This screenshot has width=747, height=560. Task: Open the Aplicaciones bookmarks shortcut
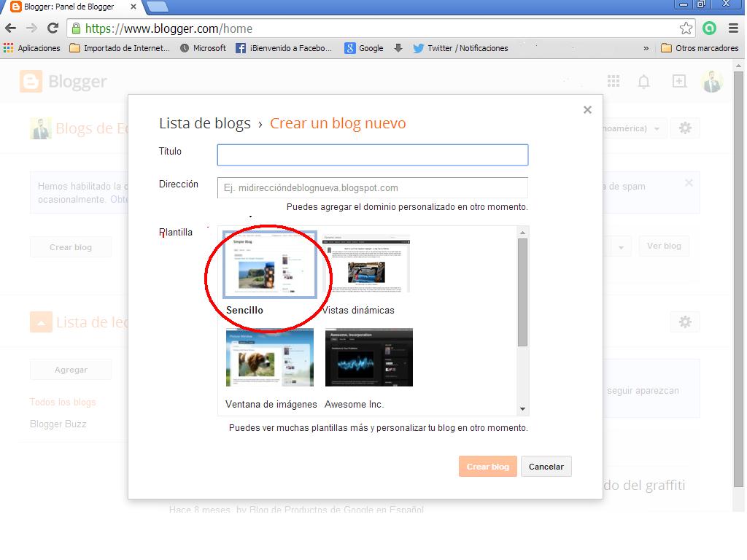[32, 48]
